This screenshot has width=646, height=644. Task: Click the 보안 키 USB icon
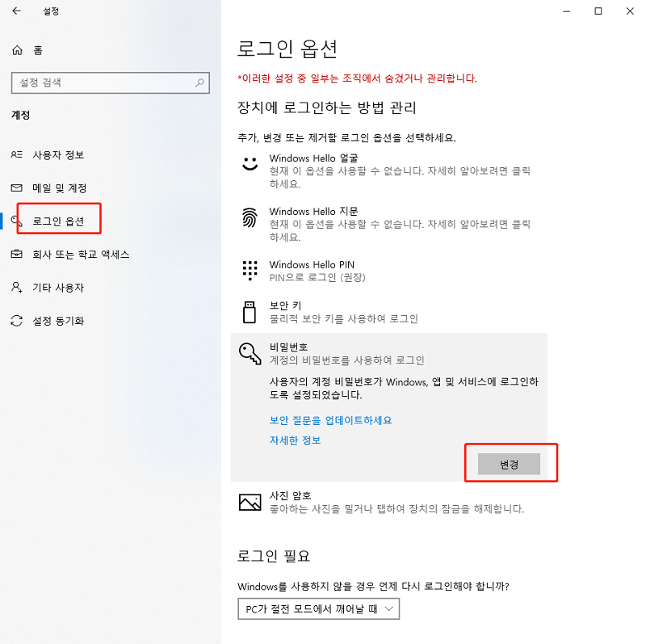[x=250, y=312]
